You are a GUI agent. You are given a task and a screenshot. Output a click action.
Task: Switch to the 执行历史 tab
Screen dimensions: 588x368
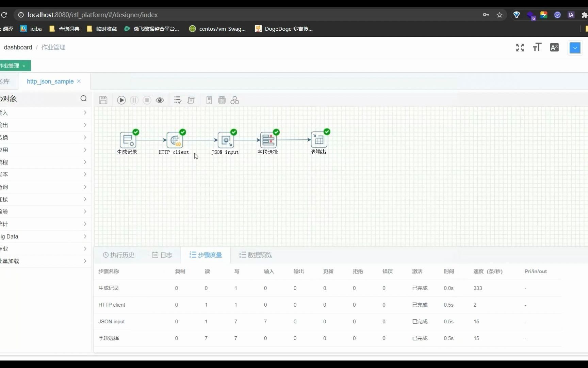pos(119,255)
